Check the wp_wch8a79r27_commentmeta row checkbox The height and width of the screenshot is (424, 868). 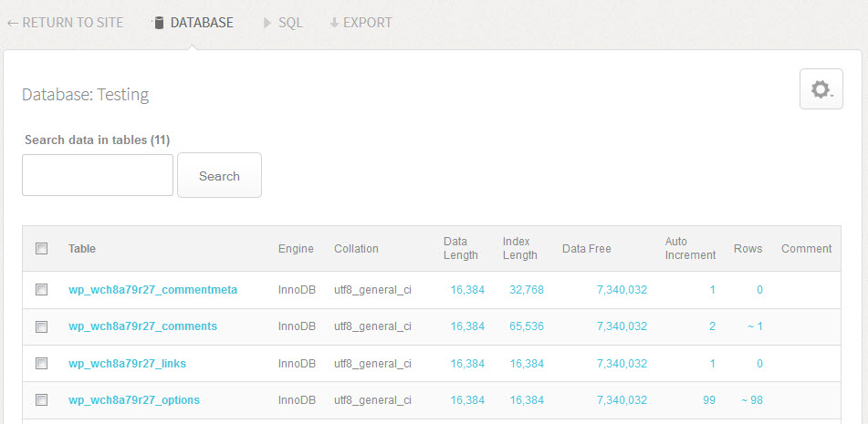click(41, 290)
